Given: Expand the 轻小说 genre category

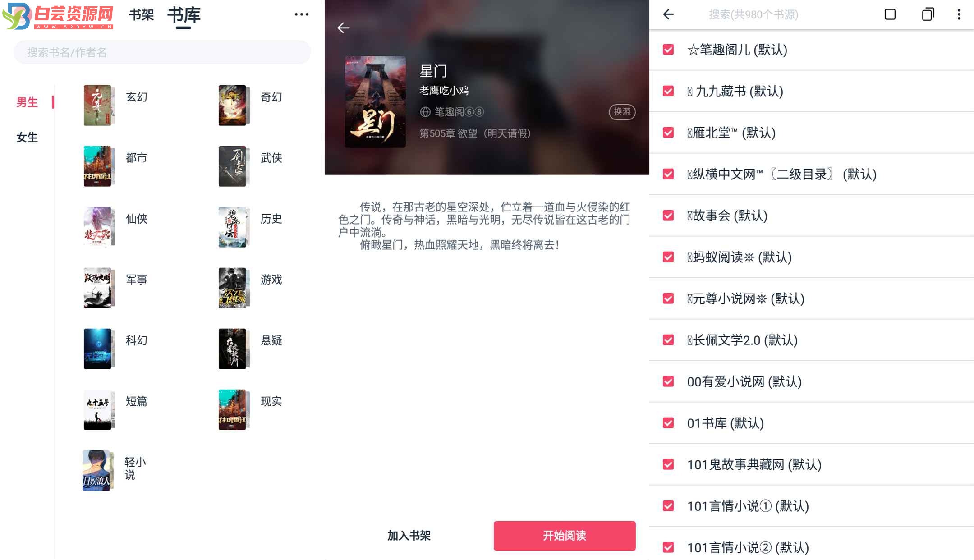Looking at the screenshot, I should (x=117, y=468).
